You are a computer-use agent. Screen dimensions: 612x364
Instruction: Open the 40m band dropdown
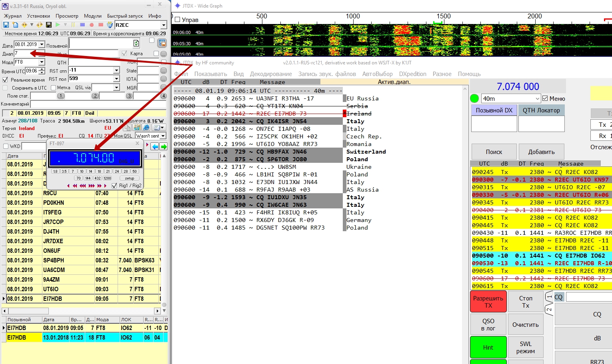point(537,98)
